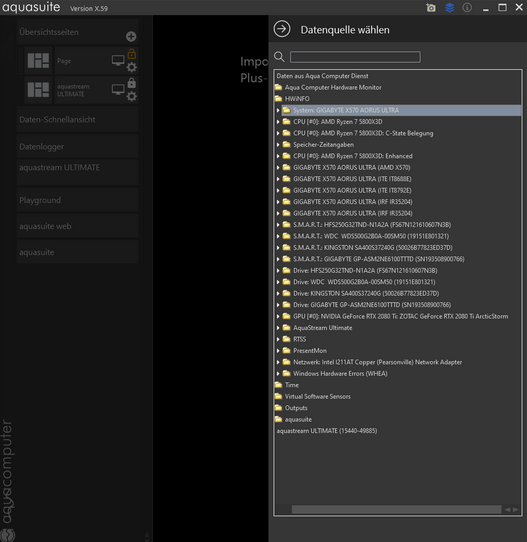Open gear settings for aquastream ULTIMATE page
527x542 pixels.
[x=132, y=96]
